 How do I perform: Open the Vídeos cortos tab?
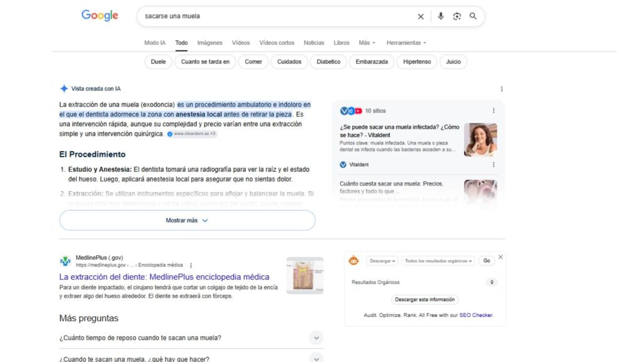point(277,43)
